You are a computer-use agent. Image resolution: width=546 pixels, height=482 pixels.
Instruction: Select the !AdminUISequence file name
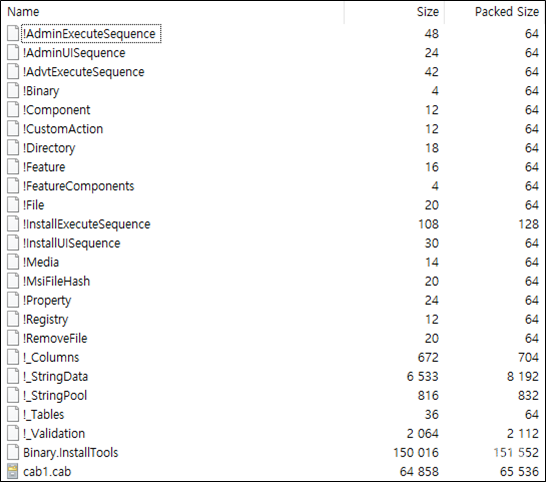pos(74,53)
